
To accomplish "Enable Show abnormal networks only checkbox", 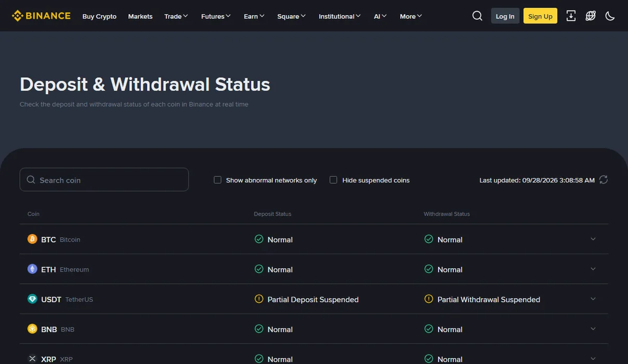I will click(218, 180).
